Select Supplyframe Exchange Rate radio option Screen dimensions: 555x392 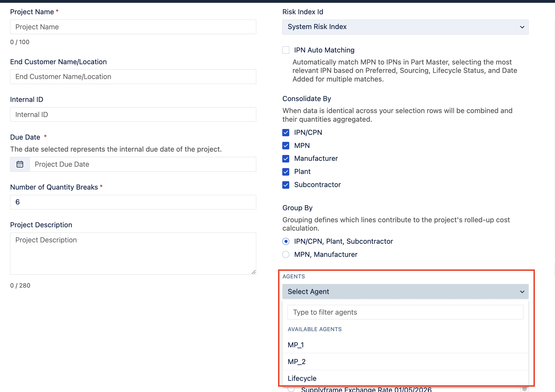291,389
